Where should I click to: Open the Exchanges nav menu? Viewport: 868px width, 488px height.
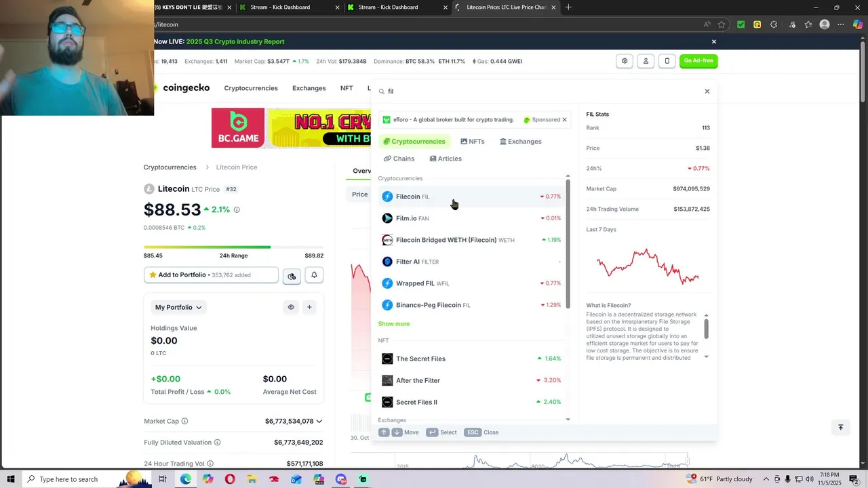pyautogui.click(x=309, y=88)
